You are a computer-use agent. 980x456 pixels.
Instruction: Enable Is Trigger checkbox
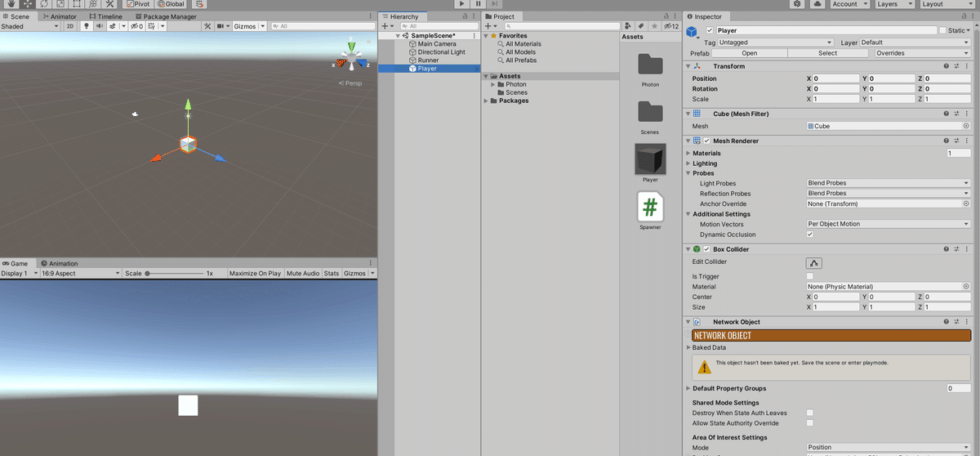click(810, 277)
